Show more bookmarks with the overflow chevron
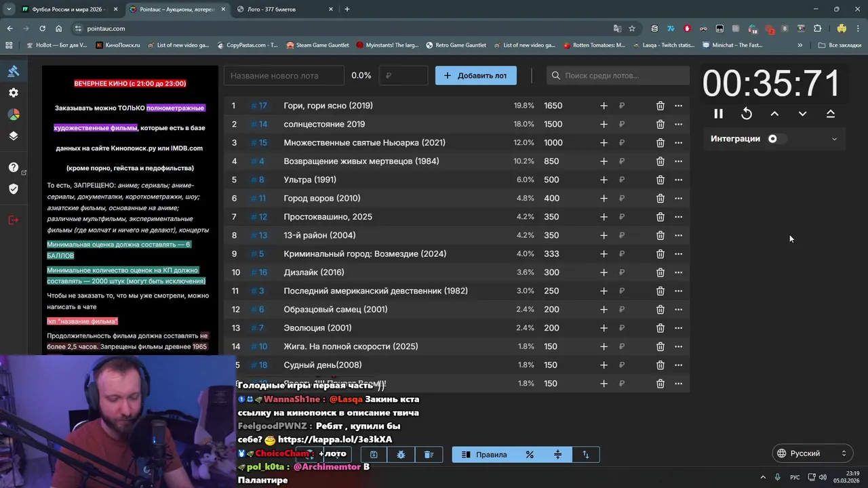Viewport: 868px width, 488px height. [x=800, y=45]
